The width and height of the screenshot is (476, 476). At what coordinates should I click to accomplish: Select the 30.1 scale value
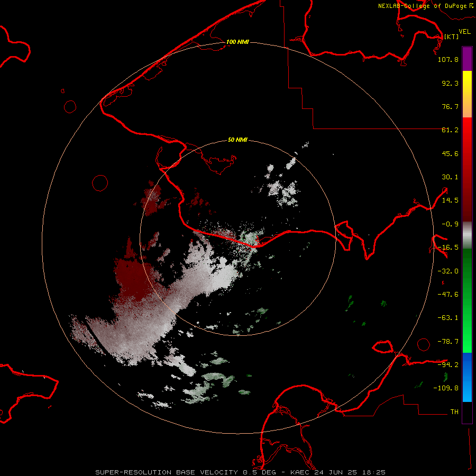click(x=450, y=177)
